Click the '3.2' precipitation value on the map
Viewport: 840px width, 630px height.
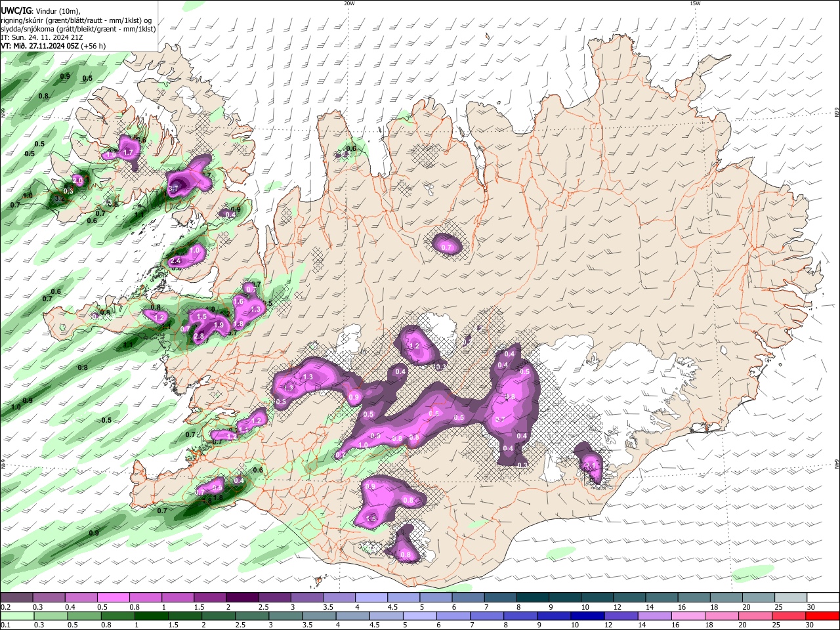[x=59, y=198]
